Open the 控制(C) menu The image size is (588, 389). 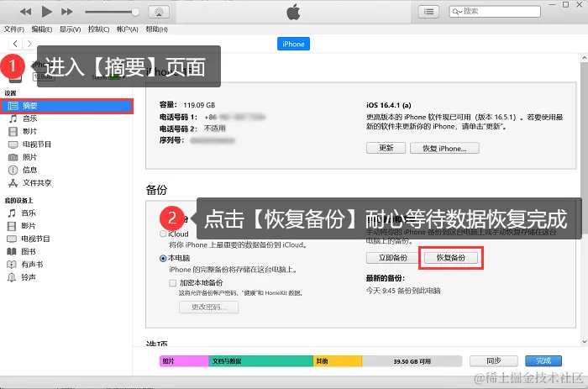click(98, 29)
